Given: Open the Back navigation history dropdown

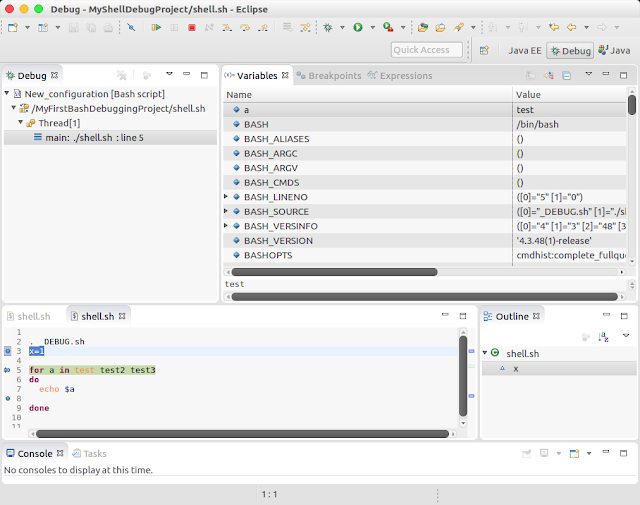Looking at the screenshot, I should click(587, 27).
